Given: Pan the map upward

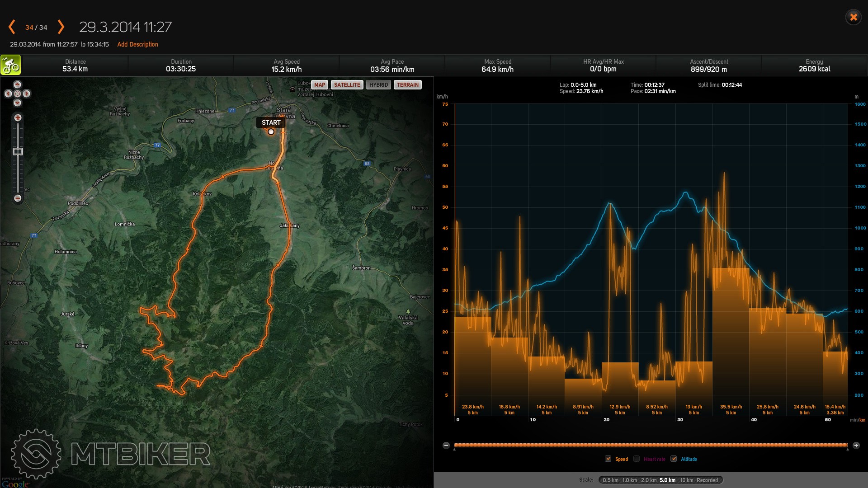Looking at the screenshot, I should coord(17,84).
